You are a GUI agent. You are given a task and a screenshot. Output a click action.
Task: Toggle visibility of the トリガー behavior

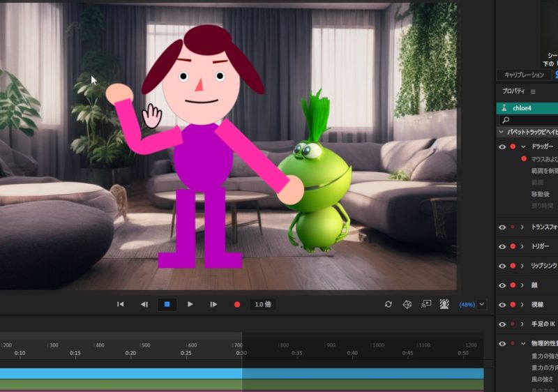coord(502,246)
